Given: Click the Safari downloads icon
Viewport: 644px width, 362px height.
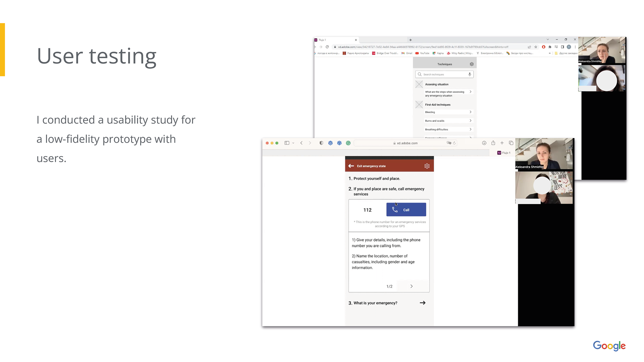Looking at the screenshot, I should tap(484, 143).
